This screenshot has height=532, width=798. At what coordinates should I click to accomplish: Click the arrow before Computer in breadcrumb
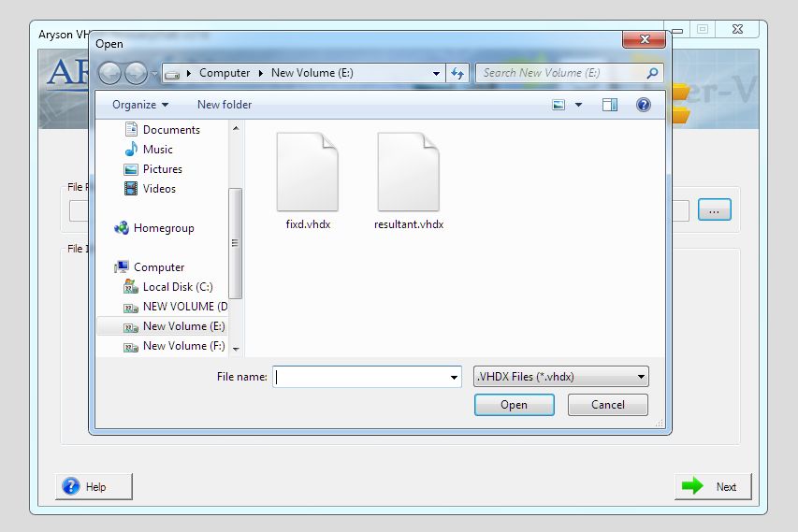[x=189, y=73]
